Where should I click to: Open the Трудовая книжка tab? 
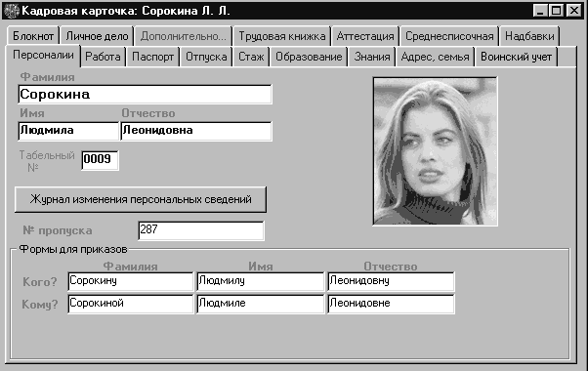click(x=281, y=36)
